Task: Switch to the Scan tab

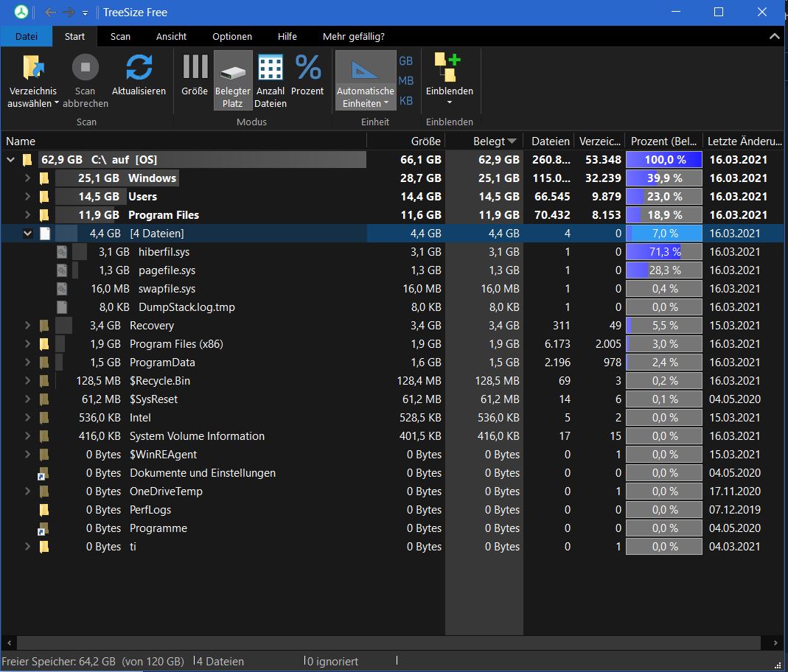Action: [x=120, y=36]
